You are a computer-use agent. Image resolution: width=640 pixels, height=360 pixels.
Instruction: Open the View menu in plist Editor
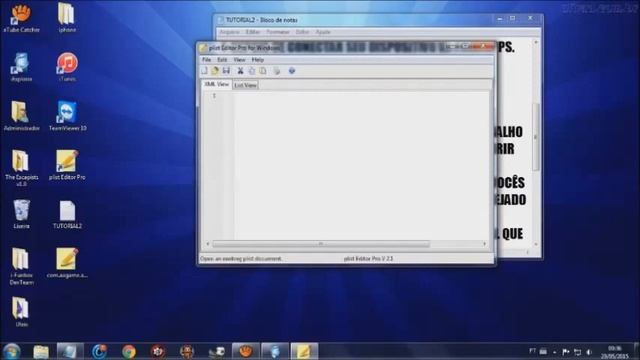239,60
